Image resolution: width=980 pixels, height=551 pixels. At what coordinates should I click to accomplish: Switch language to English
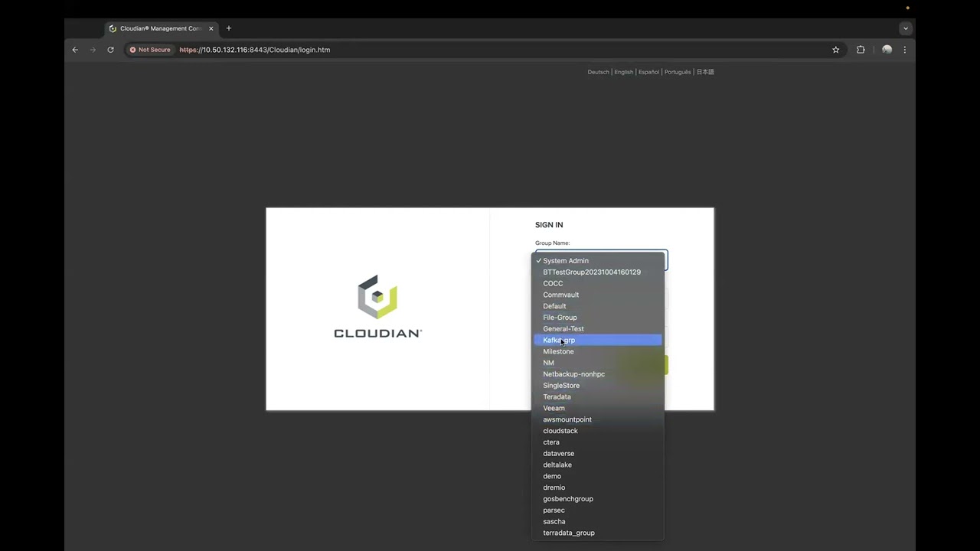tap(623, 72)
